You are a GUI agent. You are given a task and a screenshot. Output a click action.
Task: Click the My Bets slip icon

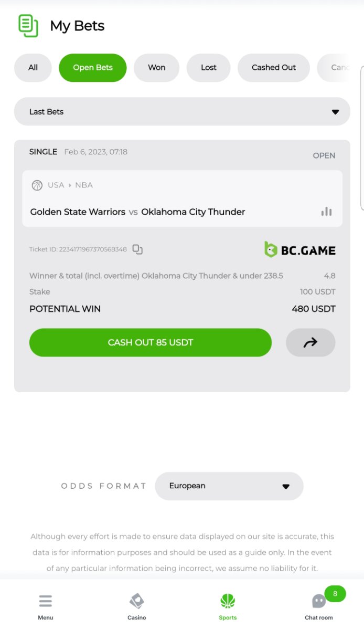pos(28,26)
